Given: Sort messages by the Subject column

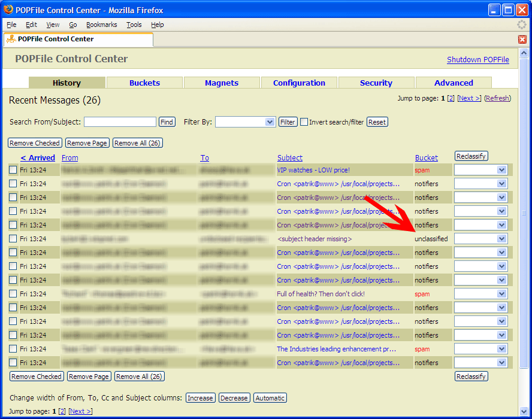Looking at the screenshot, I should 290,158.
